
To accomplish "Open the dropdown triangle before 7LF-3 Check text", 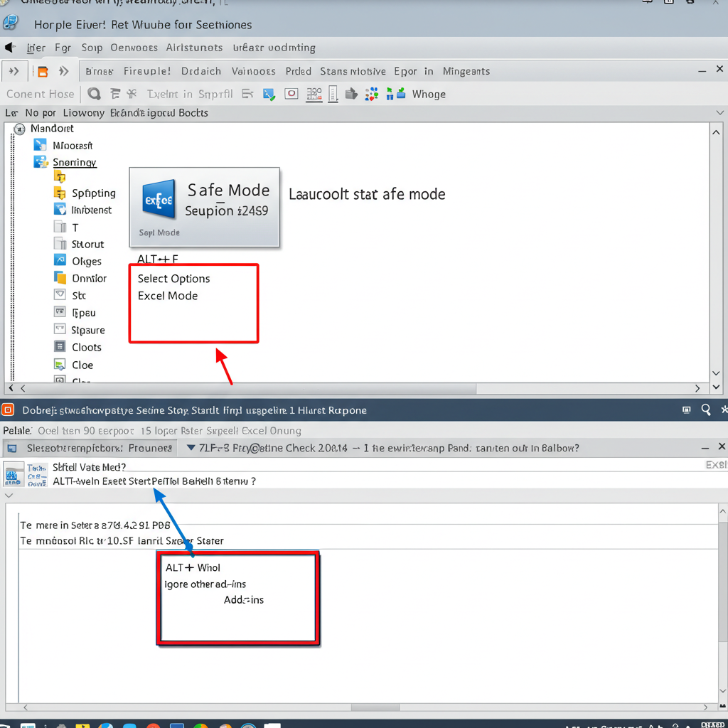I will coord(191,448).
